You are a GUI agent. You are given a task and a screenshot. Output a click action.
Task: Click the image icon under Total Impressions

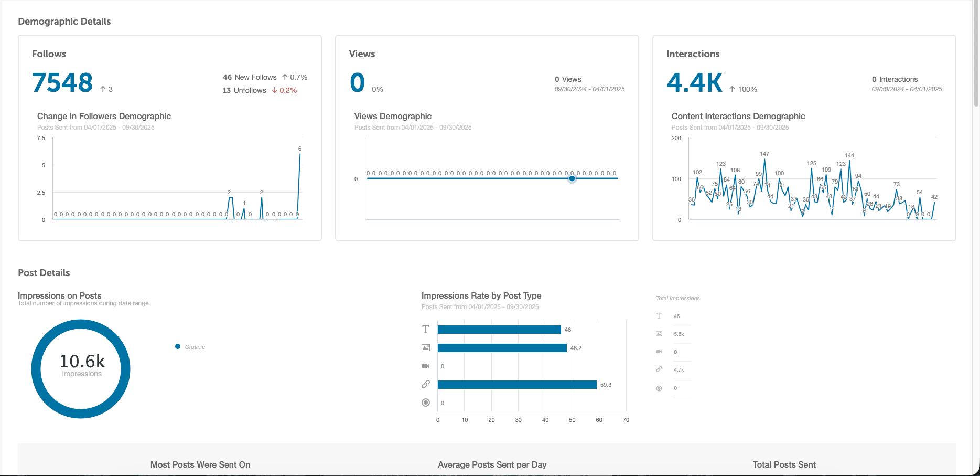[x=659, y=334]
